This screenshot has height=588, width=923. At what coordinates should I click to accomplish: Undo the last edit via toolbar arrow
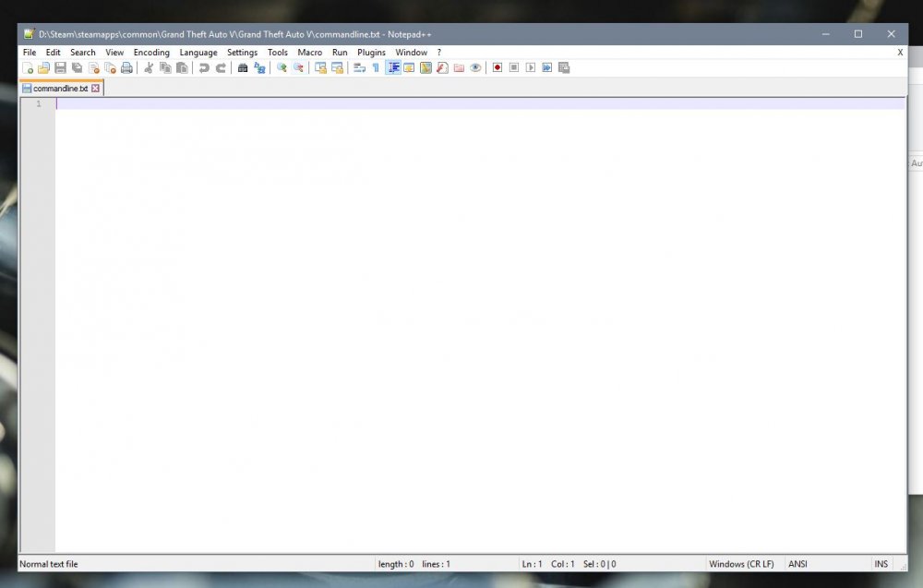(204, 67)
